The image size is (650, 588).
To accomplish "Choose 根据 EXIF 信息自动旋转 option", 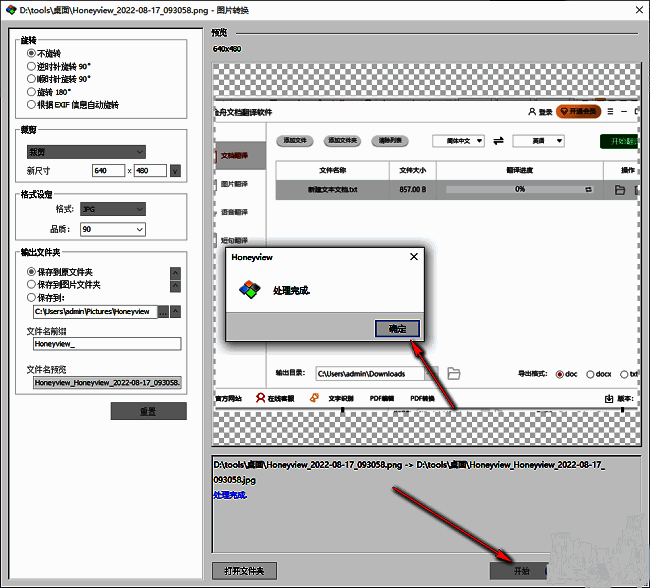I will coord(32,104).
